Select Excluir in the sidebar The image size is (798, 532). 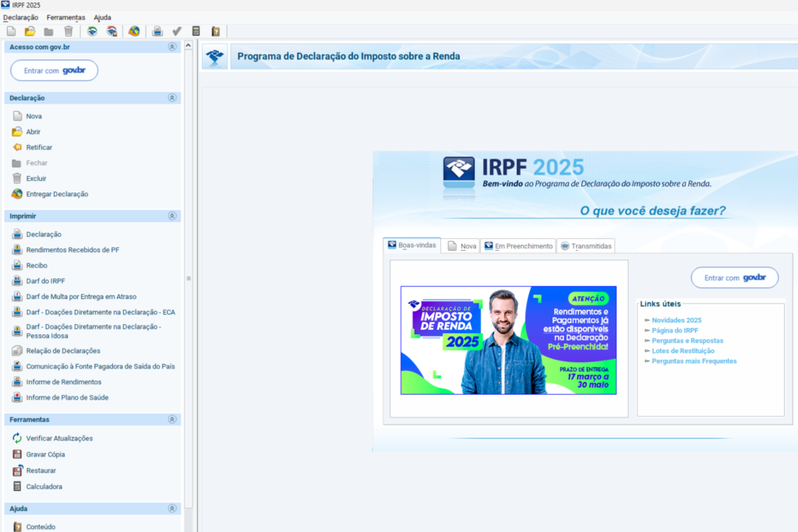36,178
